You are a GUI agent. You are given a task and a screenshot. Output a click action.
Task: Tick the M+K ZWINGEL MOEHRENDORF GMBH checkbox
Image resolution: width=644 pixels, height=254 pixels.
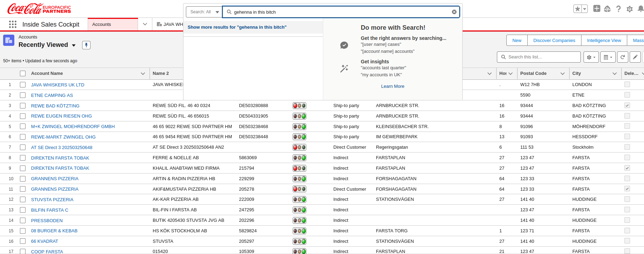tap(23, 126)
